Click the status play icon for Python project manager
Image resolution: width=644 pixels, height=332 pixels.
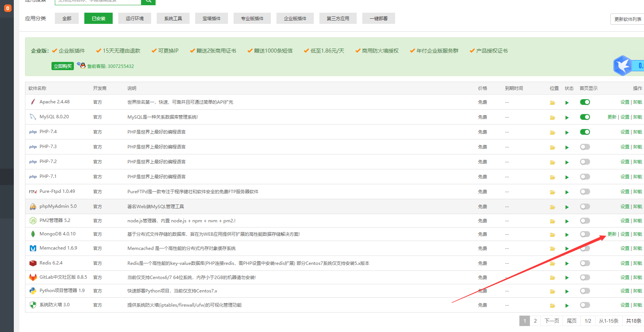(x=567, y=291)
